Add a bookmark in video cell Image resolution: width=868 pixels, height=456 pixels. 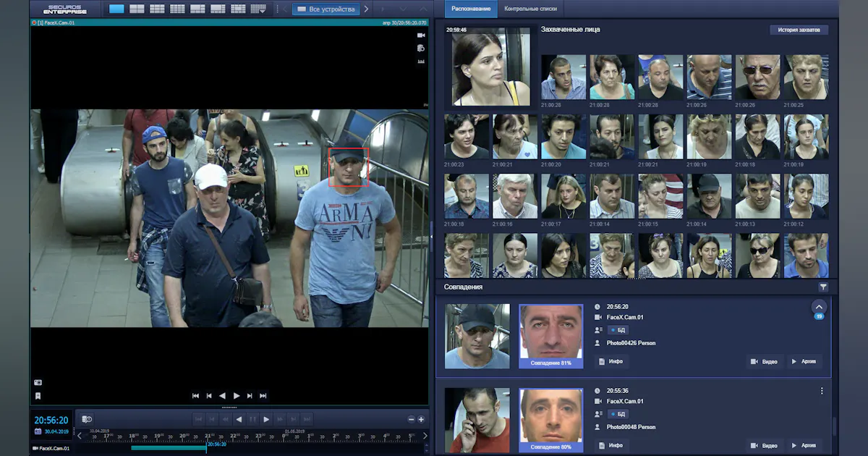(38, 396)
